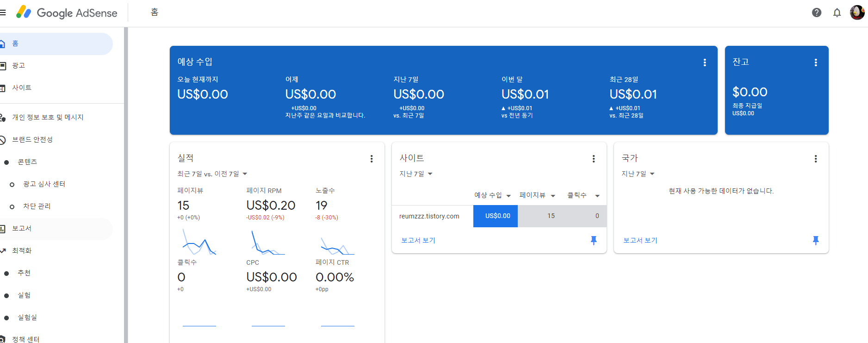Viewport: 868px width, 343px height.
Task: Click the home icon in the sidebar
Action: pyautogui.click(x=2, y=44)
